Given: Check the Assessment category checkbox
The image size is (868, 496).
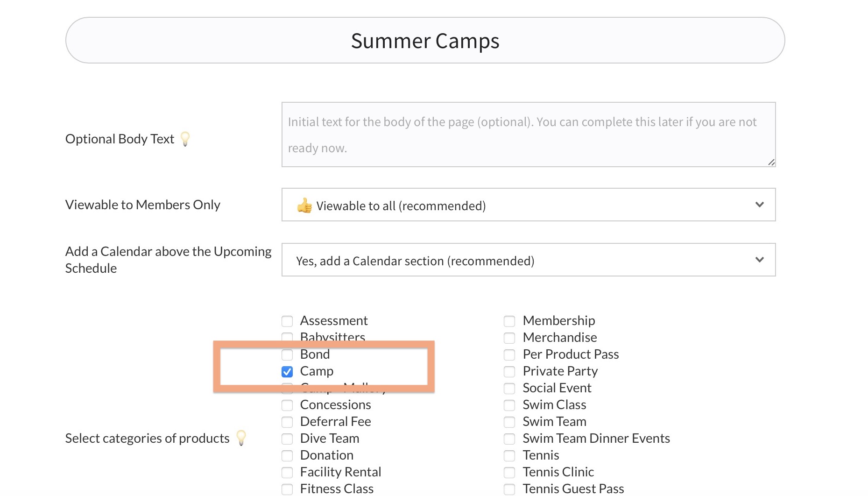Looking at the screenshot, I should coord(287,321).
